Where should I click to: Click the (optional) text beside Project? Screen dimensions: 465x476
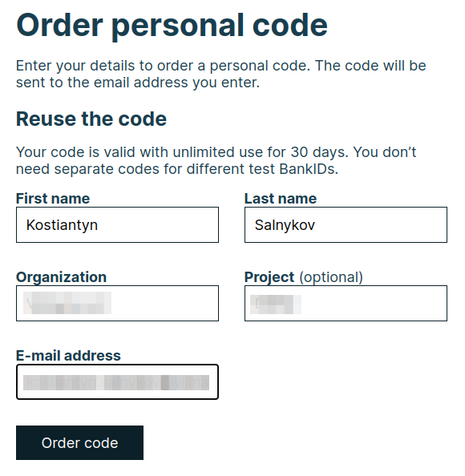[331, 277]
